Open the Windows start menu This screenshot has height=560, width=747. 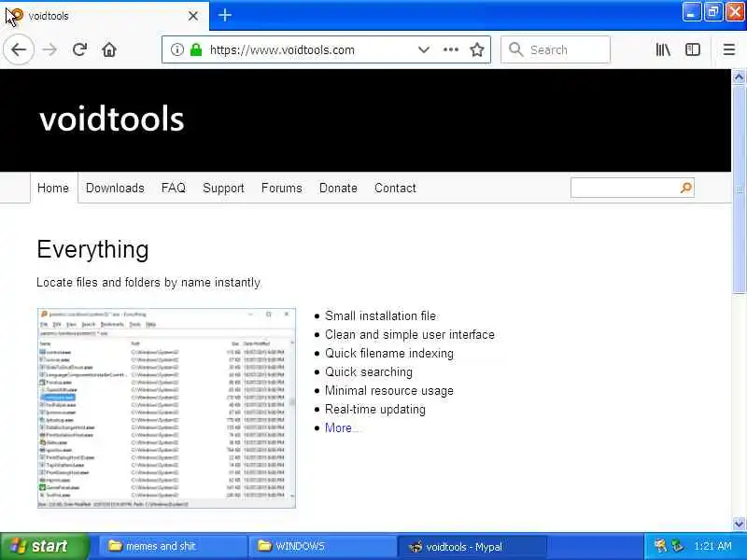coord(44,546)
